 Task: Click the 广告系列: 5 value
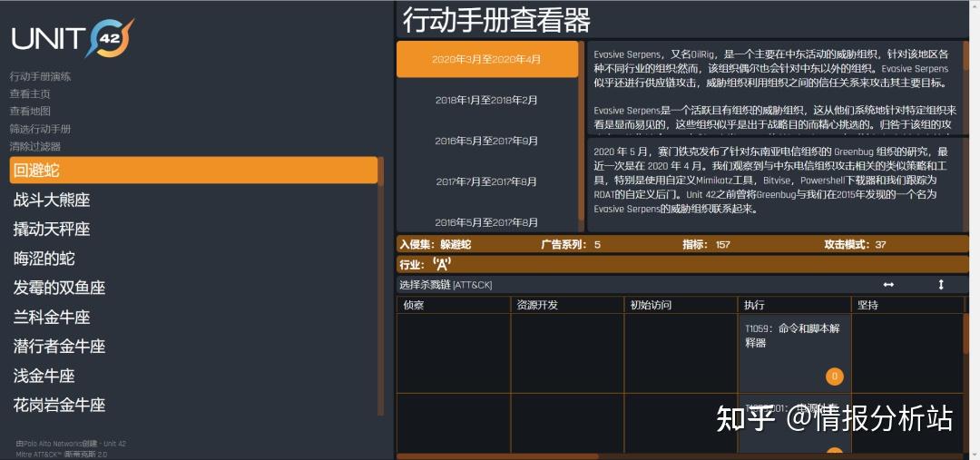571,244
